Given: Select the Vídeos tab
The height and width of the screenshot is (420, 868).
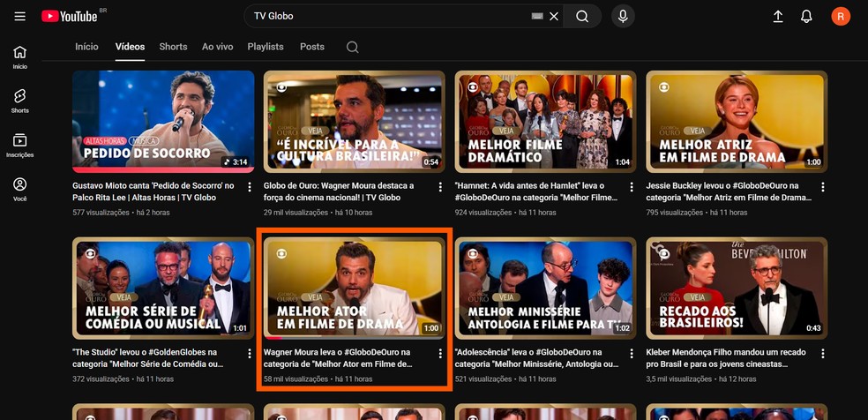Looking at the screenshot, I should pyautogui.click(x=130, y=47).
